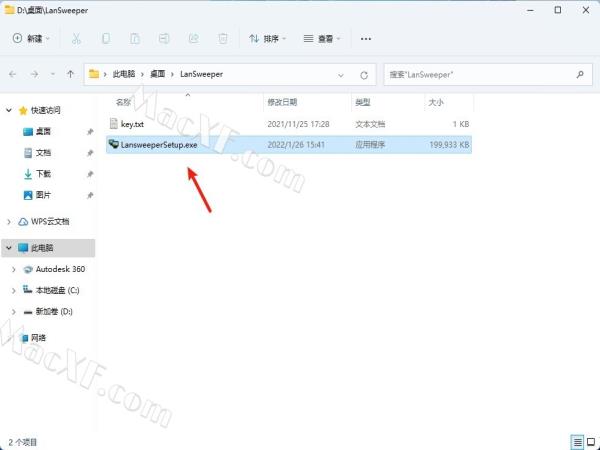Click the Rename icon in toolbar
This screenshot has height=450, width=600.
pos(164,39)
